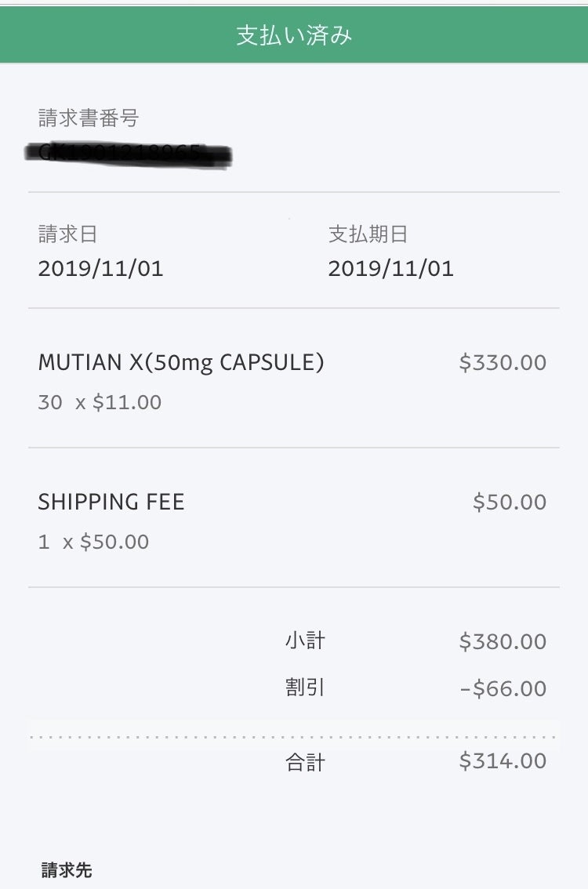Click the 支払期日 label
588x889 pixels.
[368, 234]
